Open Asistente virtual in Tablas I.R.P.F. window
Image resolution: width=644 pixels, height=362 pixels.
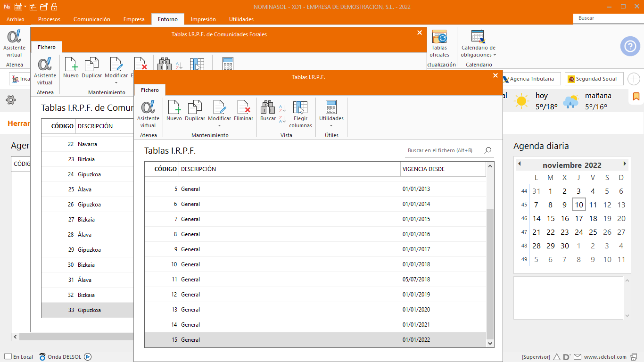(148, 113)
